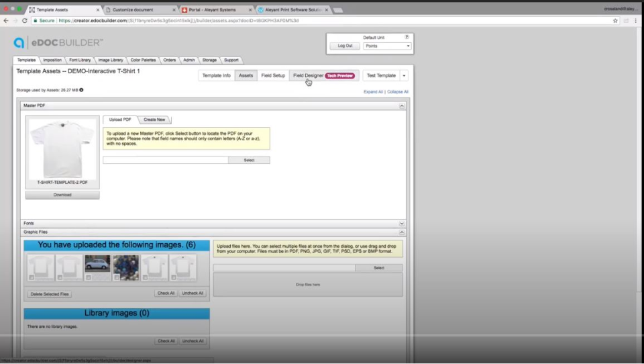This screenshot has height=364, width=644.
Task: Click Delete Selected Files
Action: 50,294
